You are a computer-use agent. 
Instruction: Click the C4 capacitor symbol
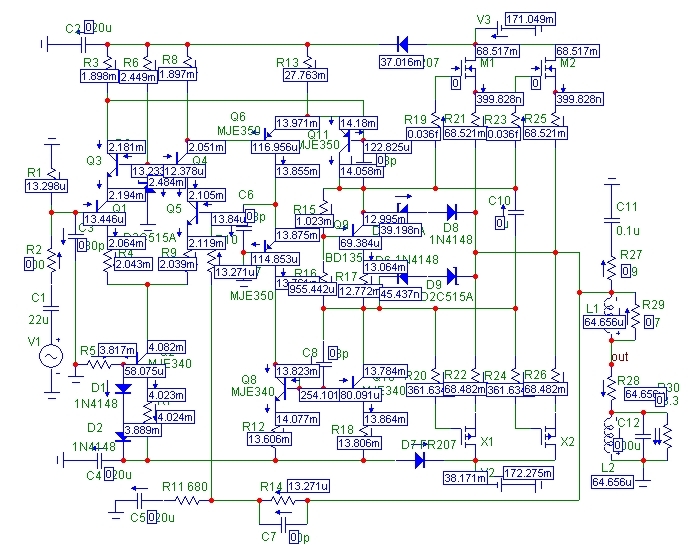tap(99, 460)
